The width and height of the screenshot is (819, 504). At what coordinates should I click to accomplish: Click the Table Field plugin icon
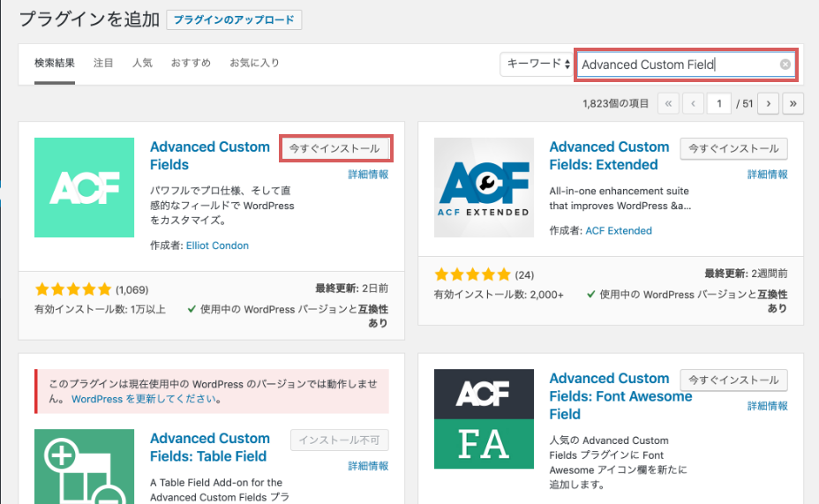click(x=84, y=466)
